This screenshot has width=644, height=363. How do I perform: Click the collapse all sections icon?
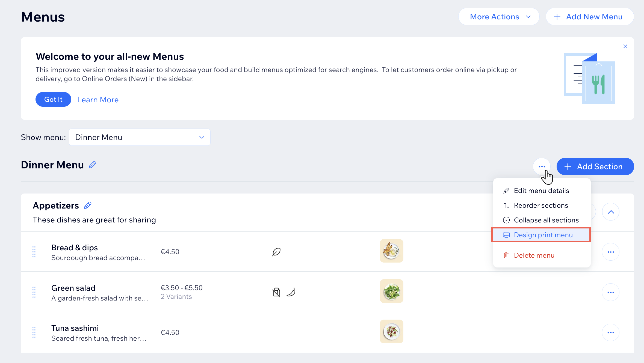tap(506, 220)
